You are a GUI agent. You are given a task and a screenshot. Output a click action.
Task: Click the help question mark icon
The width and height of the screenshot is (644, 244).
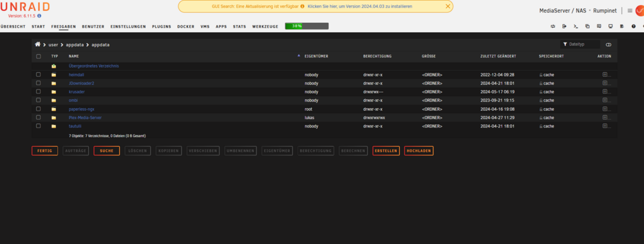pos(633,26)
